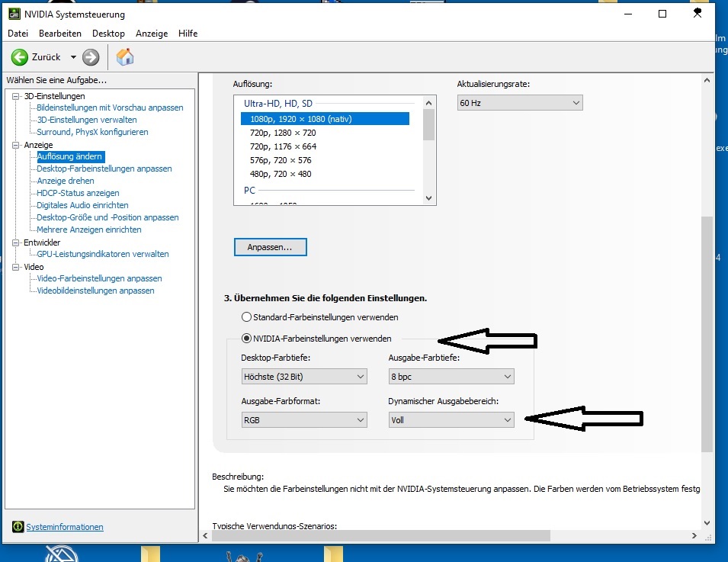Open the Hilfe menu
Screen dimensions: 728x562
click(x=188, y=34)
